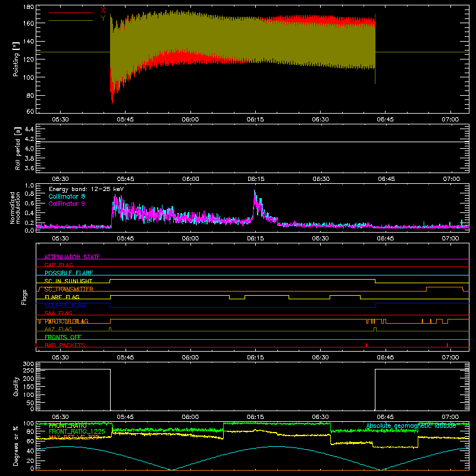Click the 250 value on the Quality axis
The image size is (476, 476).
29,370
